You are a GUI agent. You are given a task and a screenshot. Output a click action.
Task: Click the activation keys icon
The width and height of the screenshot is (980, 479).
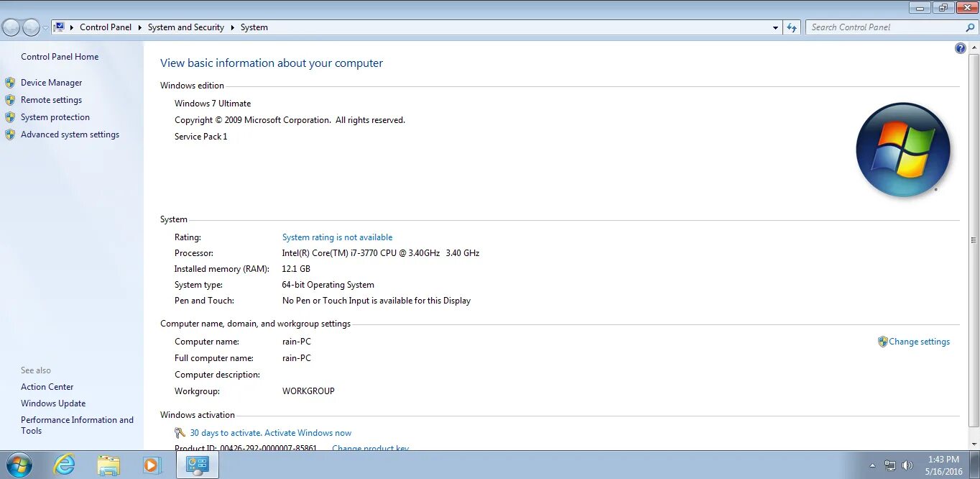[x=180, y=433]
